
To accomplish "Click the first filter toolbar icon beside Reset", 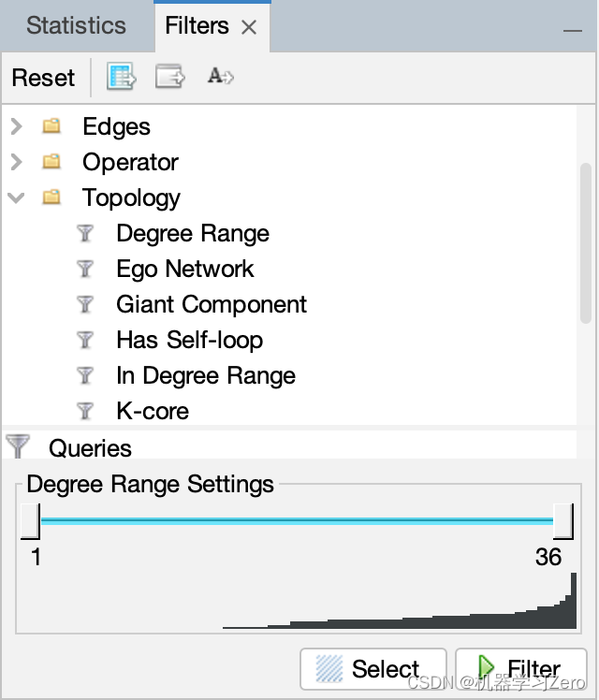I will pos(122,77).
